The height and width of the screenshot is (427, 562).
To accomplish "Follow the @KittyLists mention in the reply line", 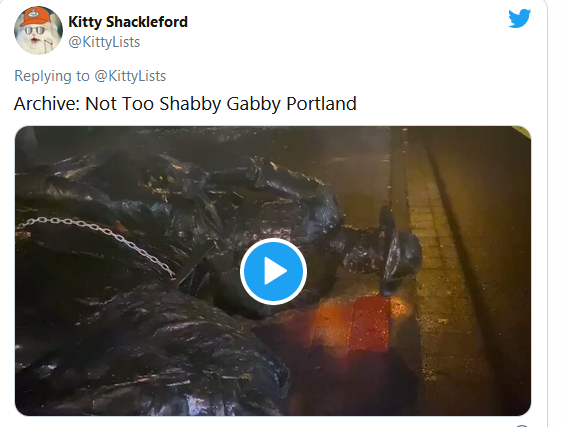I will click(x=130, y=76).
